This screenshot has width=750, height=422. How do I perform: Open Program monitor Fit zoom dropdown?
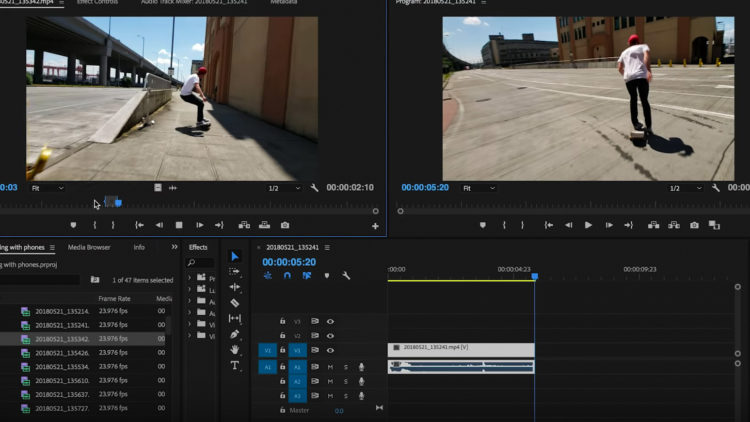[x=479, y=188]
